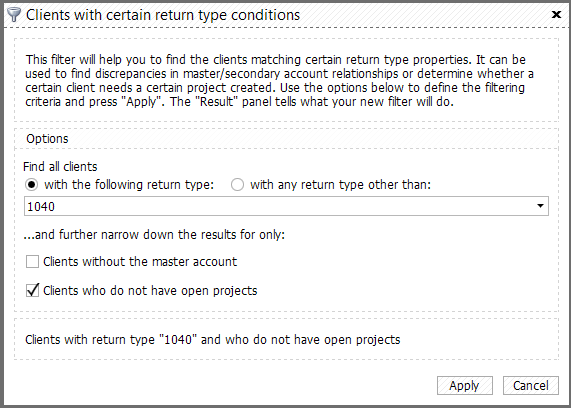Apply the filter with the Apply button
Image resolution: width=571 pixels, height=408 pixels.
(465, 385)
